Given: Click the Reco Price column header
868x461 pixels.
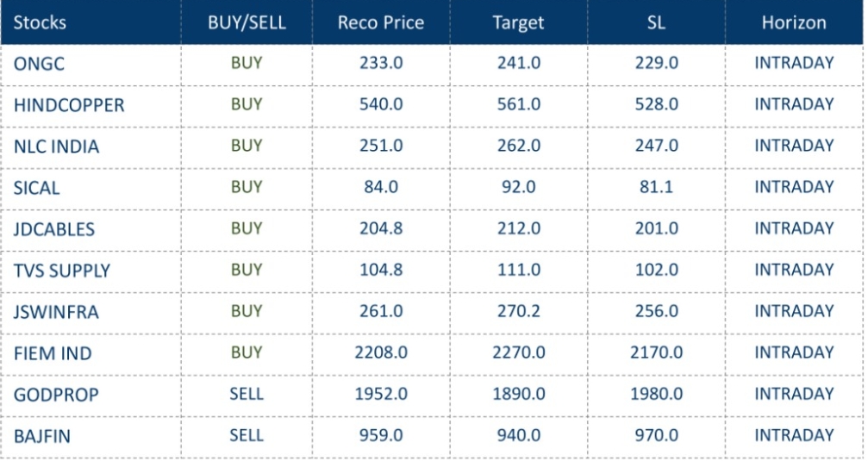Looking at the screenshot, I should tap(381, 22).
